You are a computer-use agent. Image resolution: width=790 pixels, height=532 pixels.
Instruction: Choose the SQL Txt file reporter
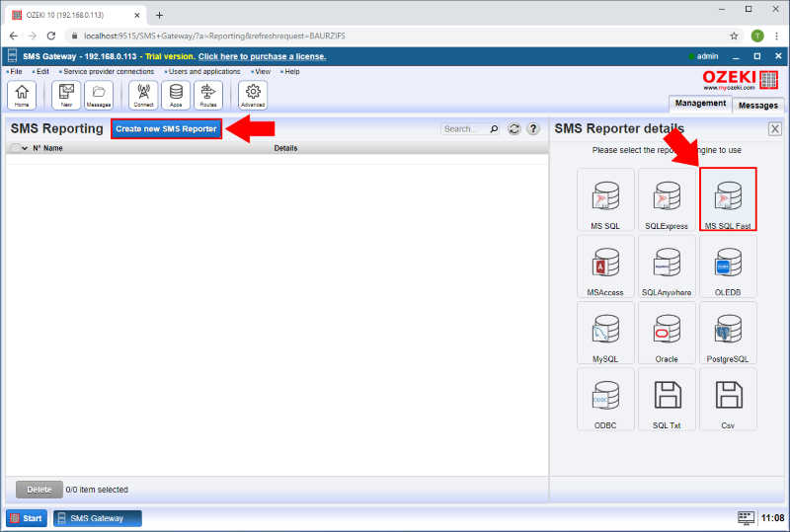pyautogui.click(x=667, y=399)
